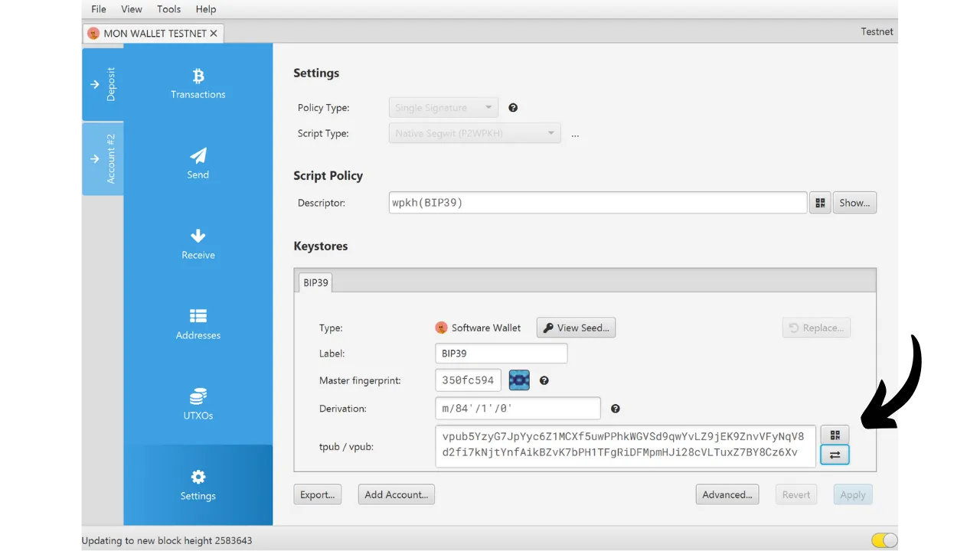Open the Advanced settings button

[x=727, y=494]
